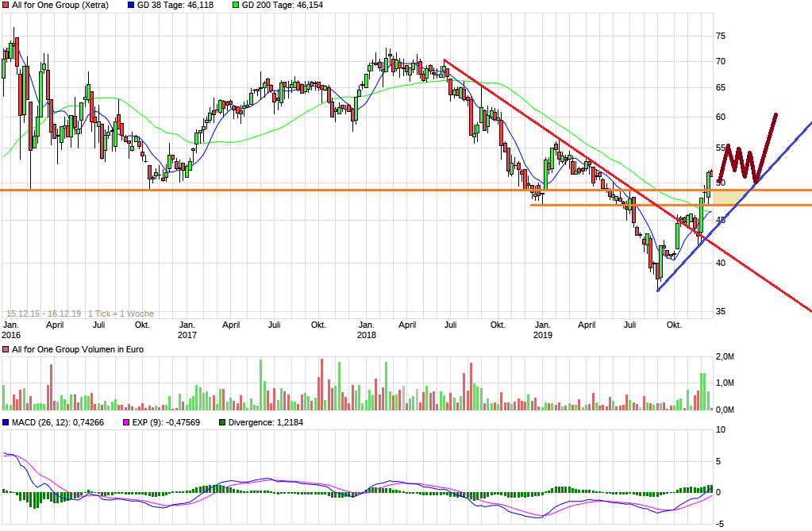The image size is (812, 531).
Task: Click the 2,0M label on the volume axis
Action: pos(724,357)
